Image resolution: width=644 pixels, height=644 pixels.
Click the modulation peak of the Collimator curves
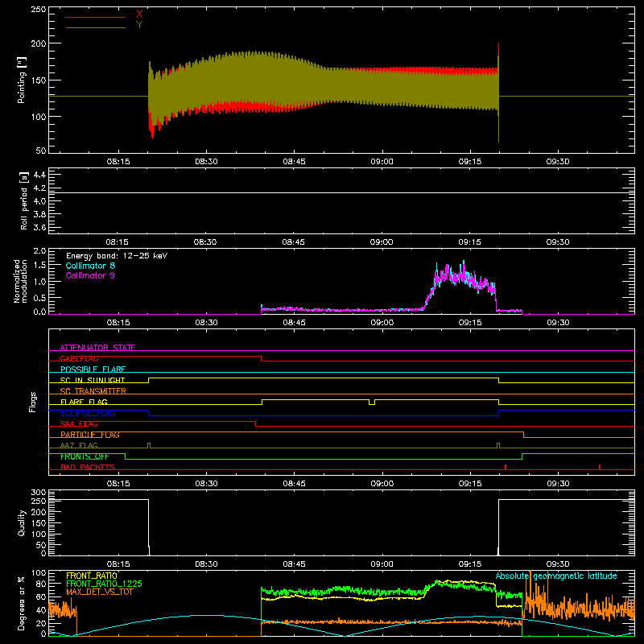click(x=464, y=263)
